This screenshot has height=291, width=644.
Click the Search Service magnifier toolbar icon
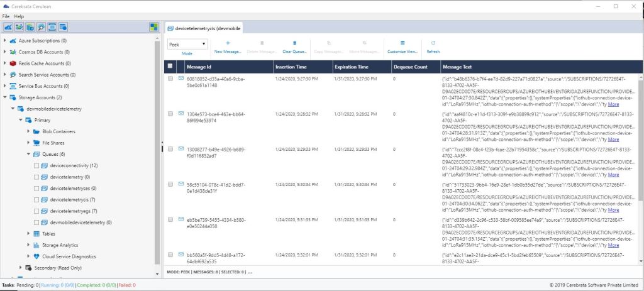click(41, 27)
